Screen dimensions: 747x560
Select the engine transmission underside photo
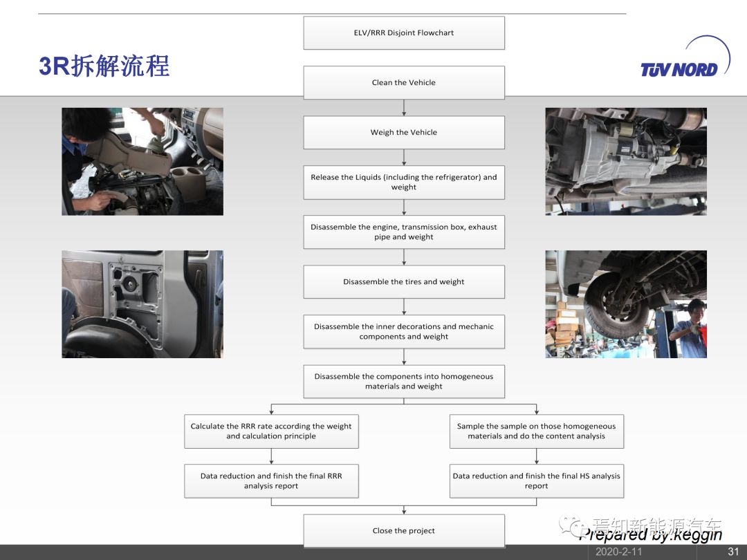(x=626, y=161)
